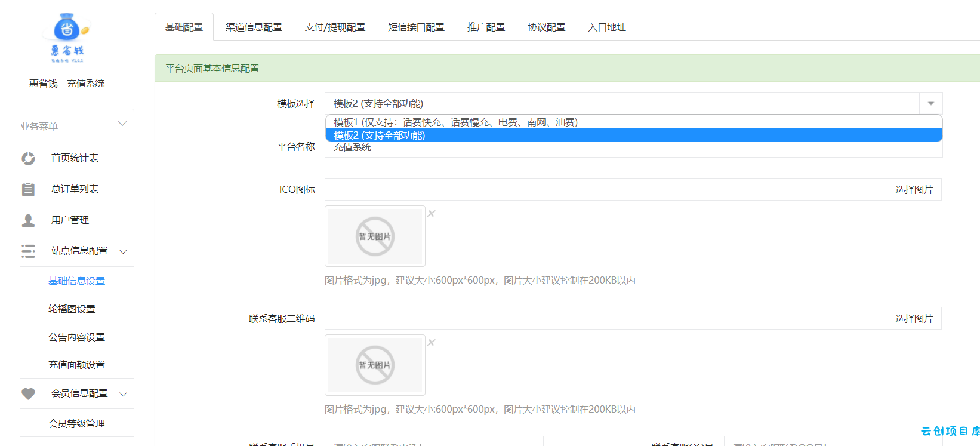Collapse the 会员信息配置 submenu chevron
This screenshot has height=446, width=980.
pyautogui.click(x=123, y=394)
